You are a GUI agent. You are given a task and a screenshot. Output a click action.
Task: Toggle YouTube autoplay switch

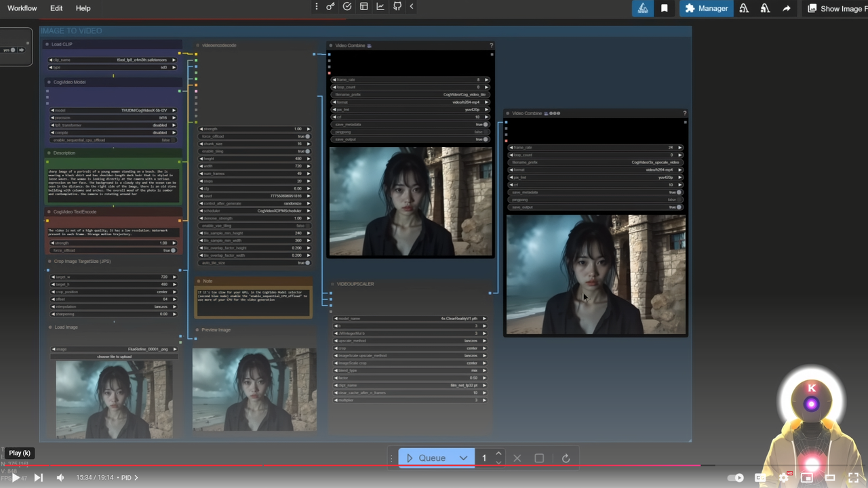(x=736, y=478)
